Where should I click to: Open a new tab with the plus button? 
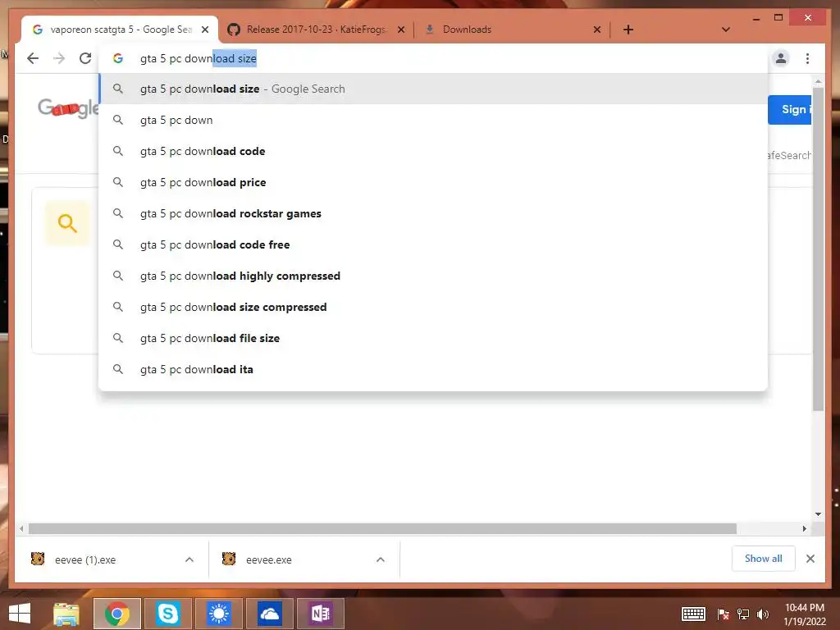coord(628,30)
